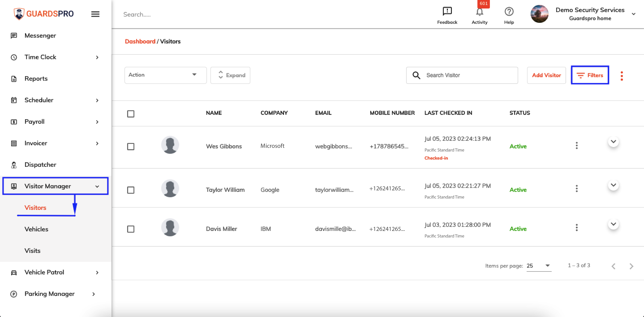Viewport: 644px width, 317px height.
Task: Go to previous page arrow
Action: point(613,266)
